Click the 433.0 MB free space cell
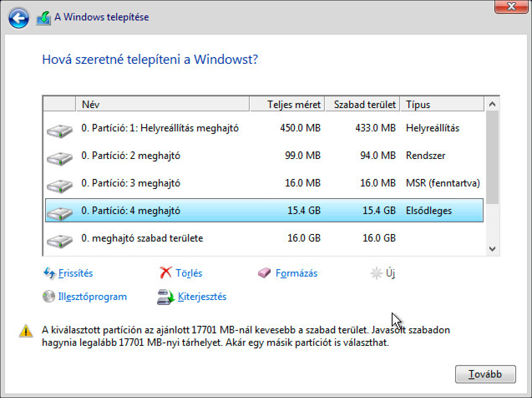The image size is (532, 398). 375,128
